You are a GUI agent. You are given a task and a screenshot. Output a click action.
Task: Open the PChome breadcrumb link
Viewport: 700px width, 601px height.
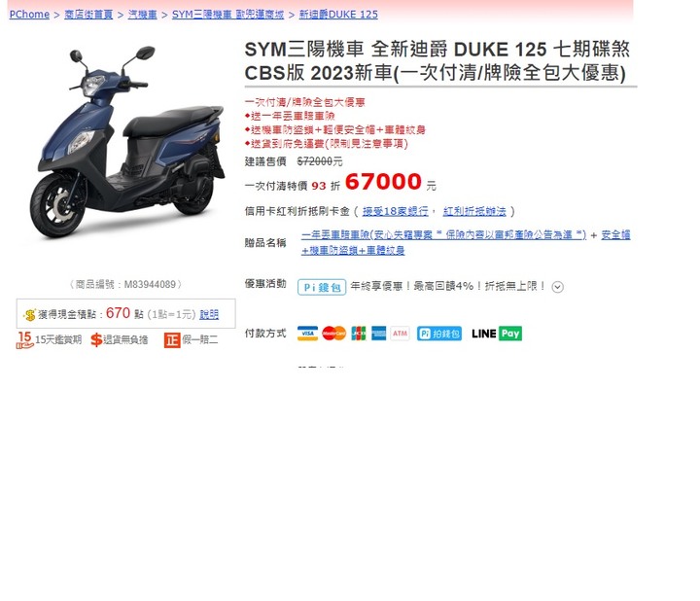(x=29, y=15)
